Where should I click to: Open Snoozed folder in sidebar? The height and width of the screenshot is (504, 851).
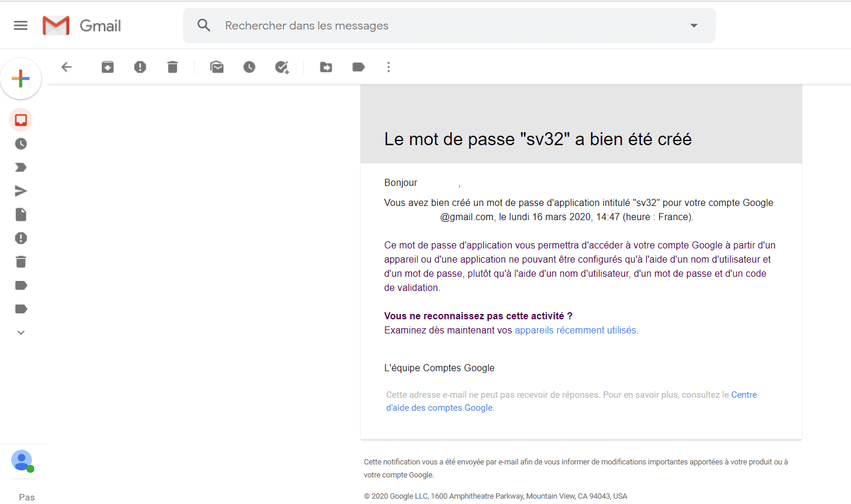(x=21, y=144)
